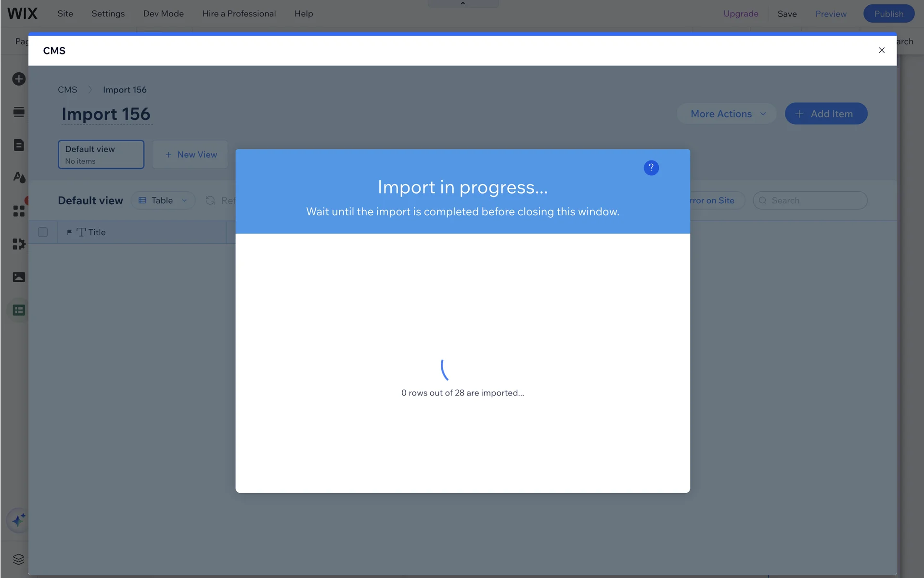Open the Sections icon in the sidebar
This screenshot has height=578, width=924.
pos(19,112)
